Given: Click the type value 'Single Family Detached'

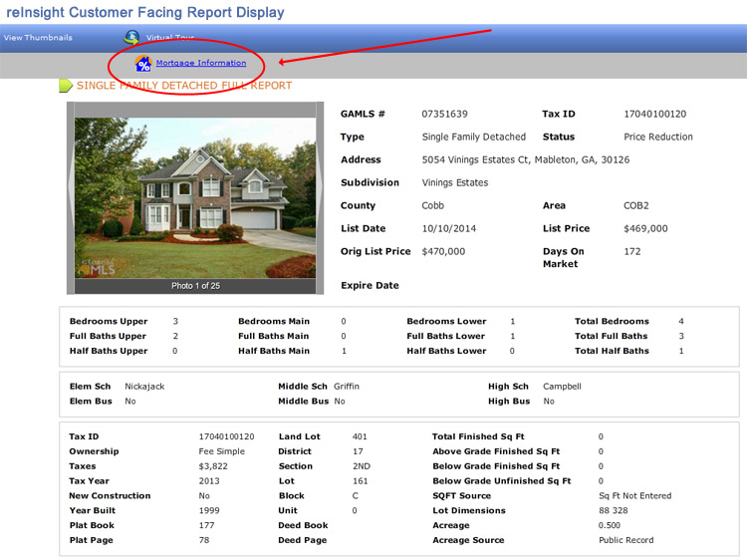Looking at the screenshot, I should 473,137.
